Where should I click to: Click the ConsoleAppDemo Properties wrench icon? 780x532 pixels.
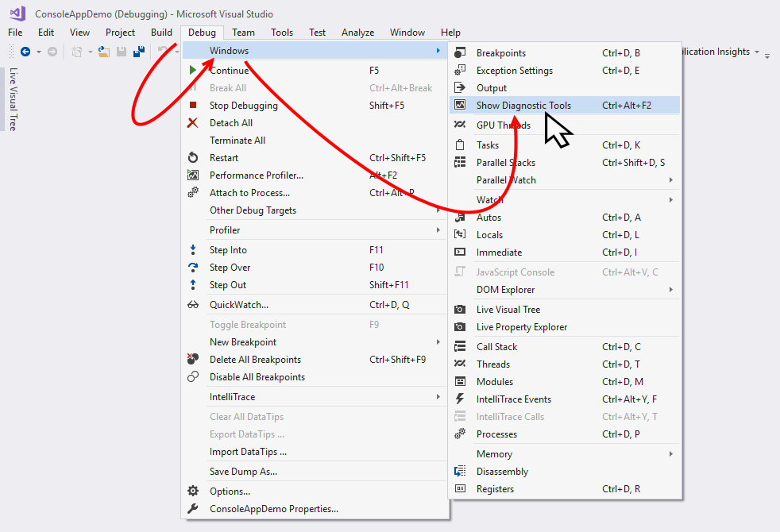click(193, 509)
